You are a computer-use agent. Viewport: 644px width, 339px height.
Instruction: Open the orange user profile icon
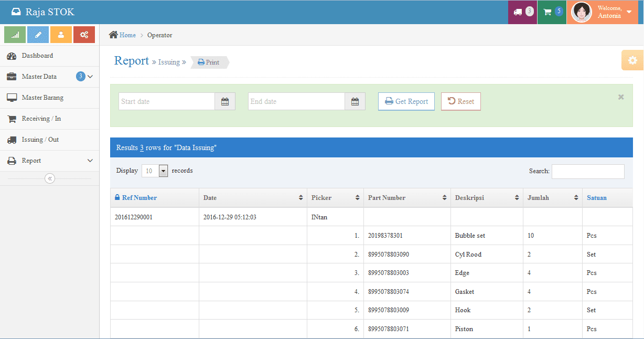tap(60, 34)
